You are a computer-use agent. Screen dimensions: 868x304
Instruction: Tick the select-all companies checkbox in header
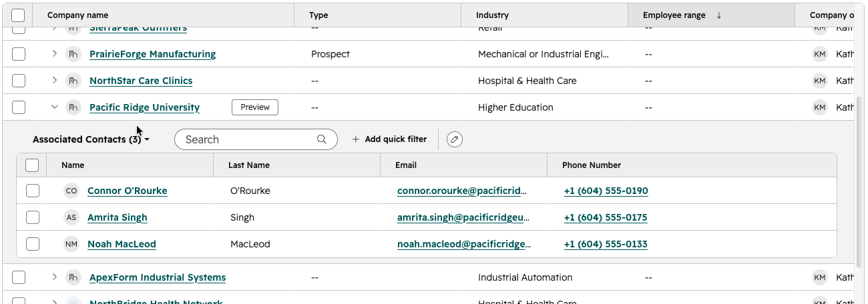click(x=19, y=15)
